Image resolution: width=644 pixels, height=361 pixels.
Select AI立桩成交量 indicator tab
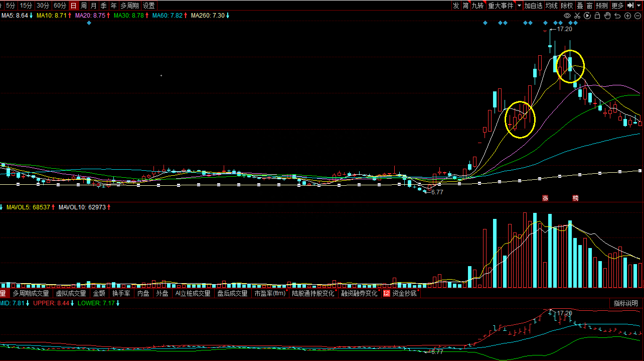tap(193, 293)
